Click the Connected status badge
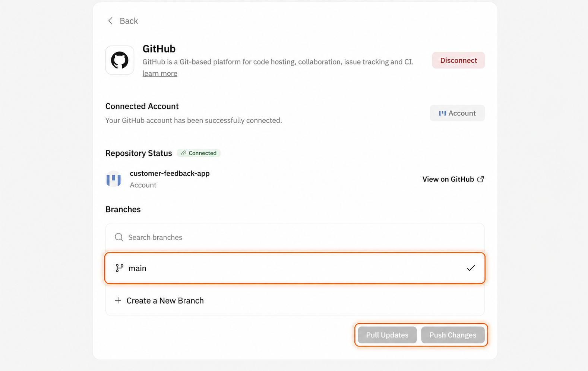 click(199, 153)
